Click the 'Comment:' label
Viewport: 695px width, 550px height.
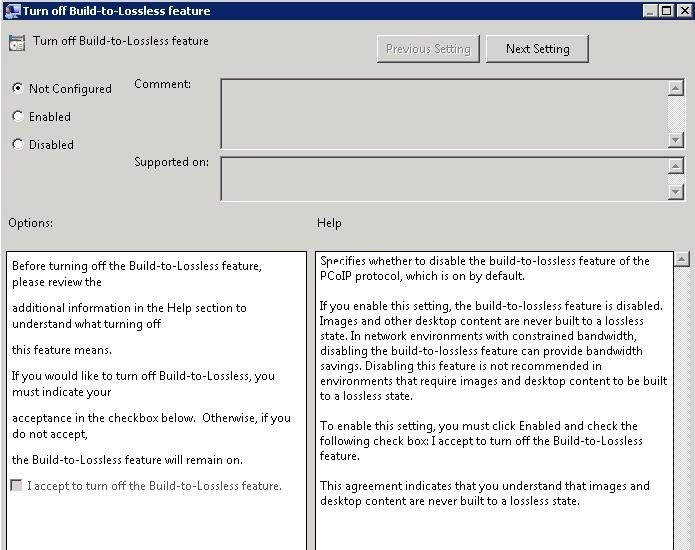click(x=162, y=84)
